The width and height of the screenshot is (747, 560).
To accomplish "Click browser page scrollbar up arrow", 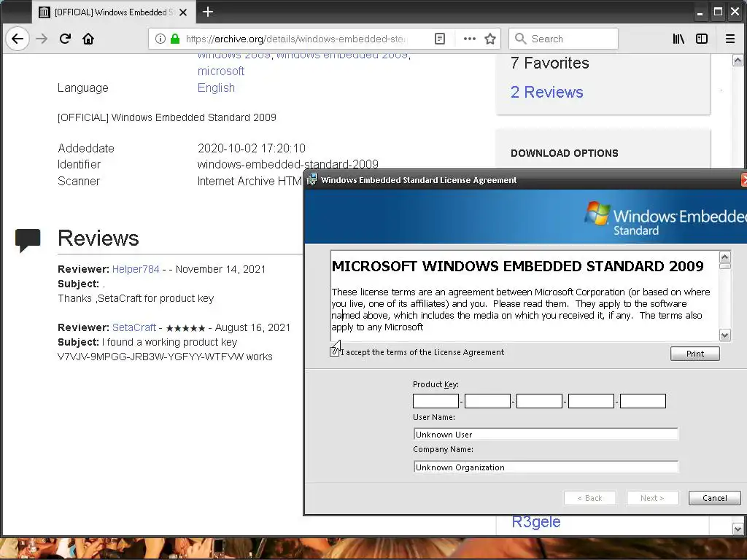I will (x=738, y=61).
